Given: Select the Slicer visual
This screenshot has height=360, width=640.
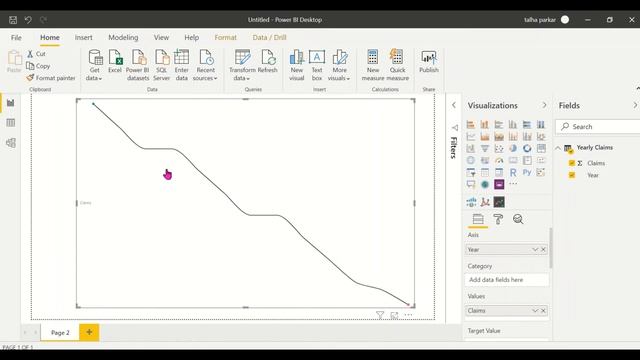Looking at the screenshot, I should (x=471, y=172).
